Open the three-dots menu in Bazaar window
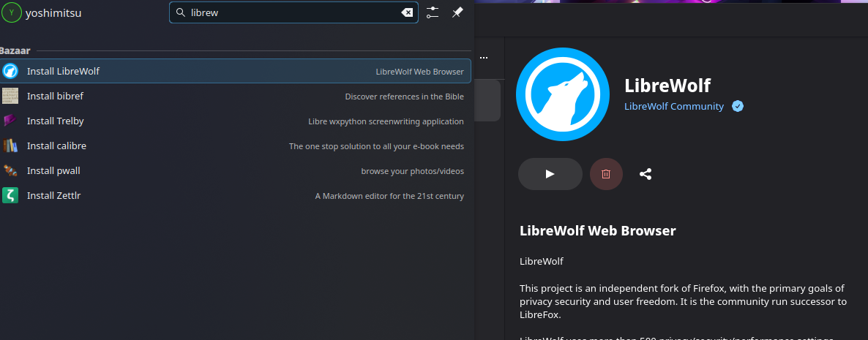This screenshot has height=340, width=868. [x=484, y=58]
